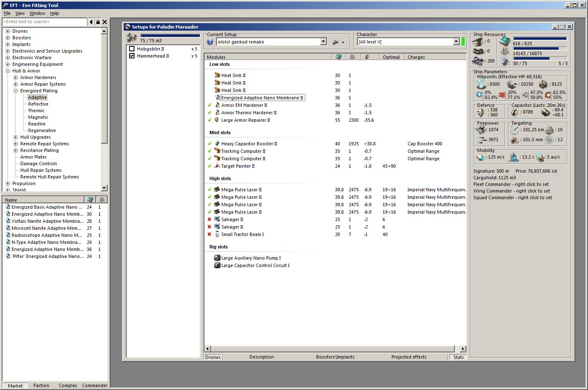This screenshot has height=390, width=588.
Task: Click the Modules column header
Action: click(x=268, y=57)
